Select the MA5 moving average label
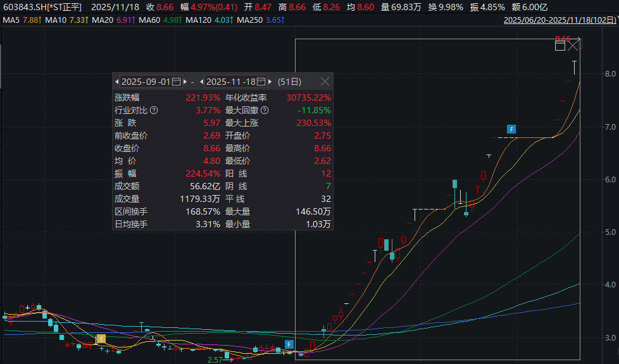 (20, 20)
